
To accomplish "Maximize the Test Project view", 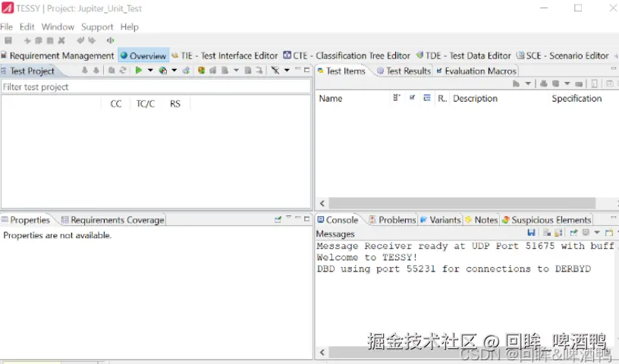I will (306, 70).
